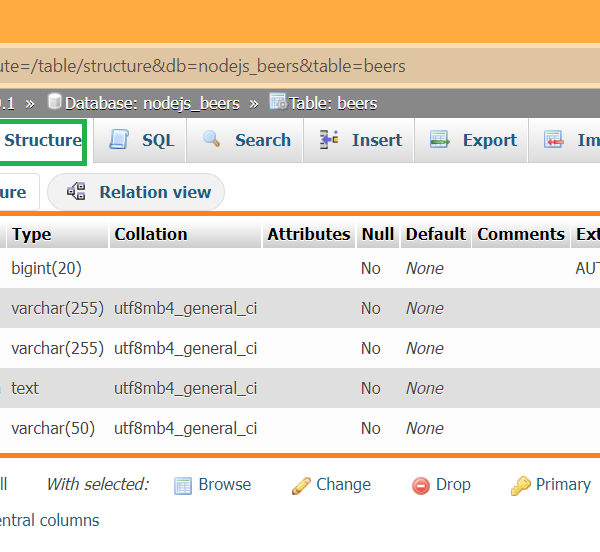Select the bigint(20) column row
600x552 pixels.
point(46,268)
